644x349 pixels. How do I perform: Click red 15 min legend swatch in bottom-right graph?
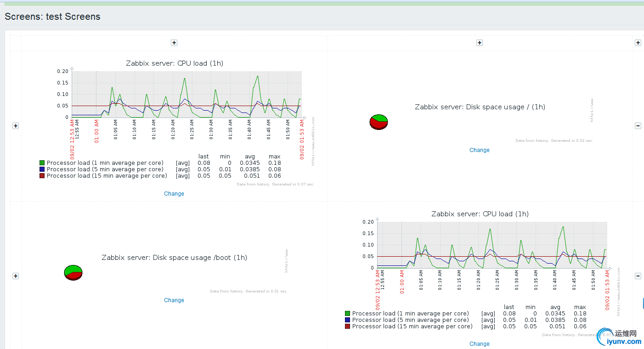pyautogui.click(x=348, y=326)
